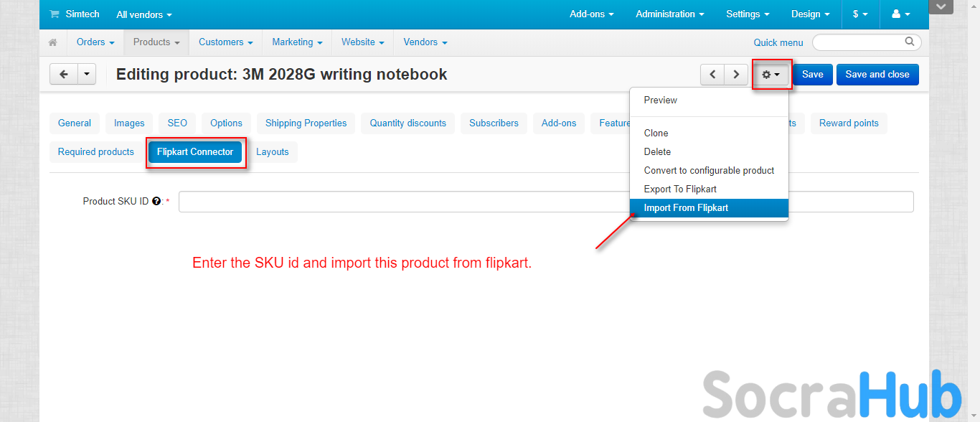Click the Product SKU ID help icon

(156, 202)
